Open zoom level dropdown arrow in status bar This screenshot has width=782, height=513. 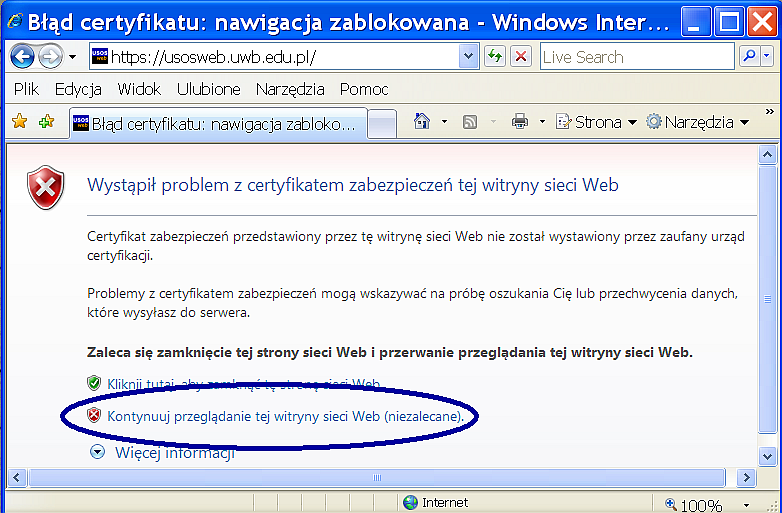pyautogui.click(x=746, y=505)
